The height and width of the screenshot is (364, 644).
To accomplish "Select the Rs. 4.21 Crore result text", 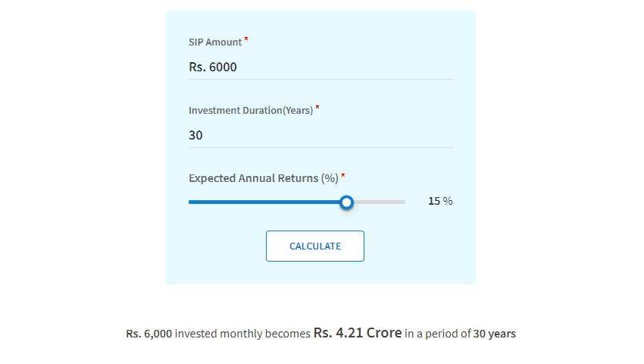I will [358, 333].
